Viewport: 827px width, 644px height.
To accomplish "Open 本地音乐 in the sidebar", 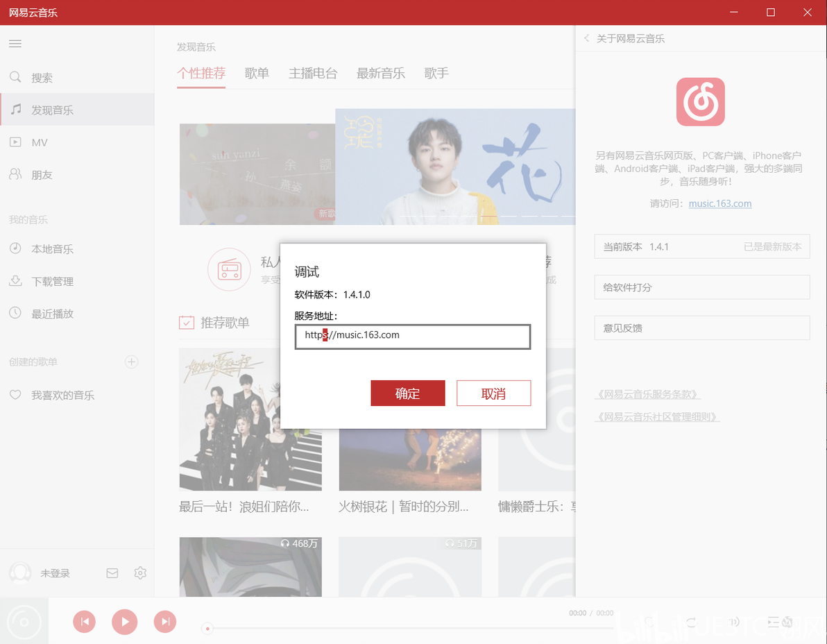I will click(x=77, y=248).
